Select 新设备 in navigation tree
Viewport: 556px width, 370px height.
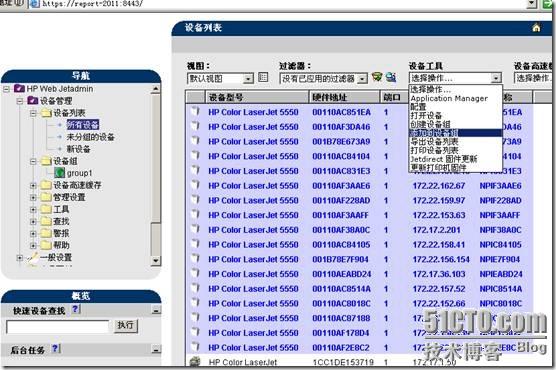pyautogui.click(x=78, y=149)
